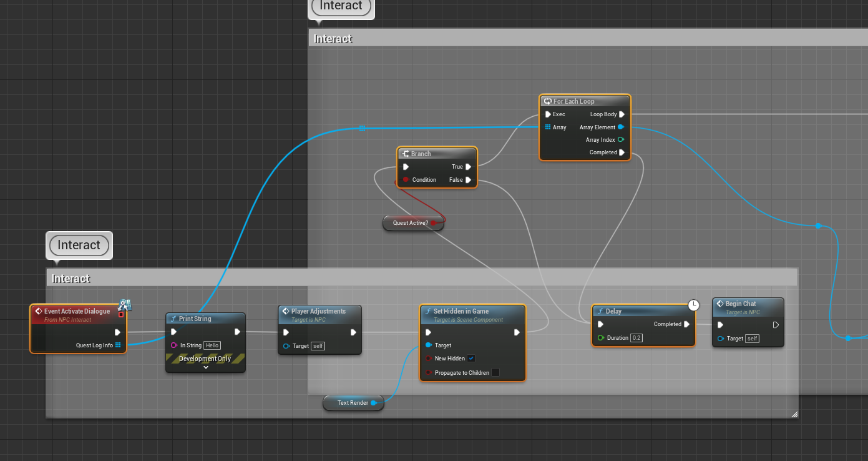The height and width of the screenshot is (461, 868).
Task: Select the Delay node title
Action: click(x=614, y=311)
